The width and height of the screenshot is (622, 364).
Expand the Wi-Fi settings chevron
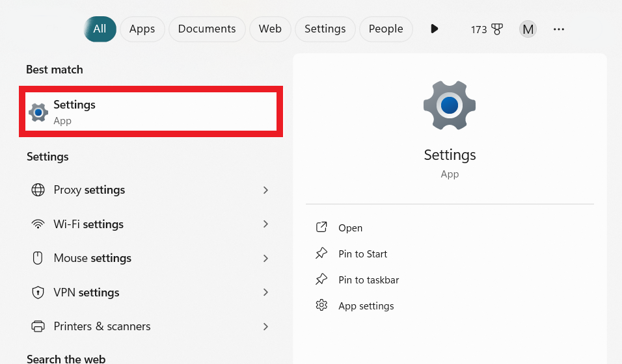265,224
